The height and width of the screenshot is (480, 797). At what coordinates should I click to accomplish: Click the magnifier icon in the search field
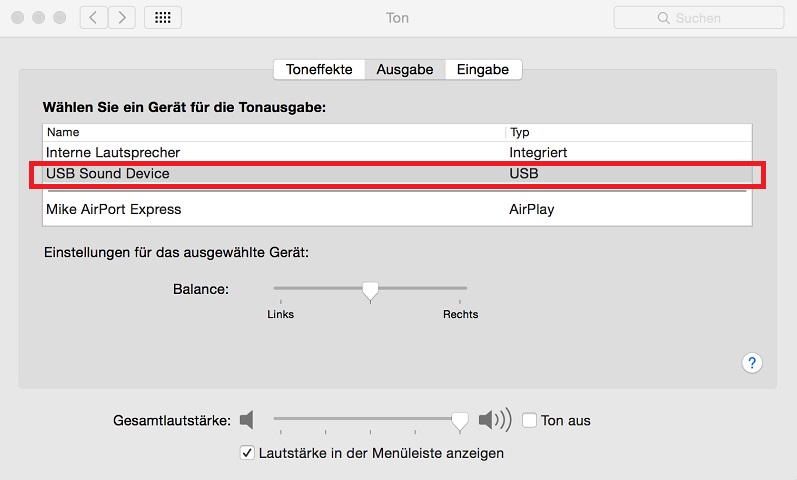pos(663,18)
